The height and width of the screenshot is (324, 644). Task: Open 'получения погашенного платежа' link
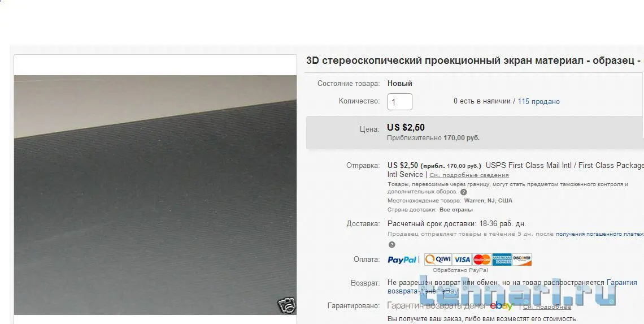coord(600,234)
